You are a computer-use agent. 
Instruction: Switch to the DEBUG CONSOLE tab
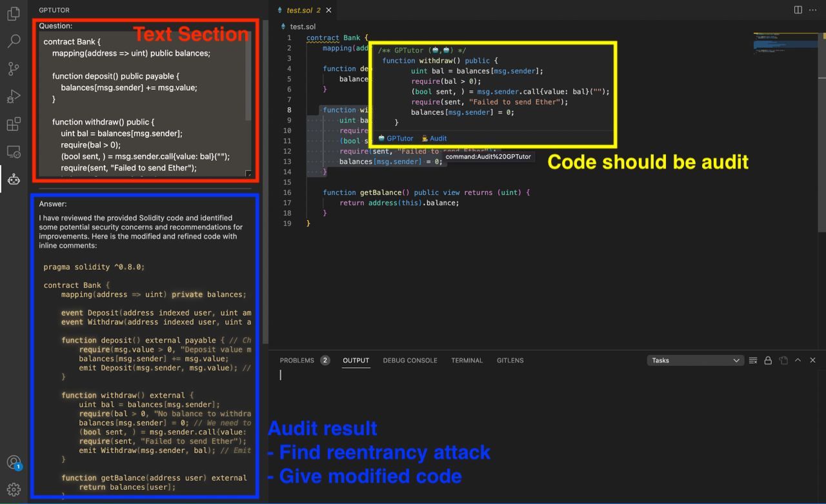point(410,360)
